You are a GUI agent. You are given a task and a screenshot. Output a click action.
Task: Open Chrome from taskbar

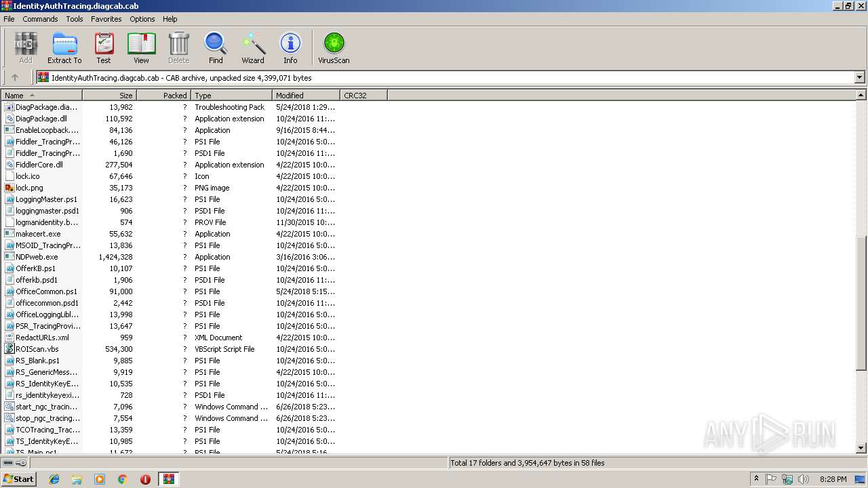[x=122, y=479]
